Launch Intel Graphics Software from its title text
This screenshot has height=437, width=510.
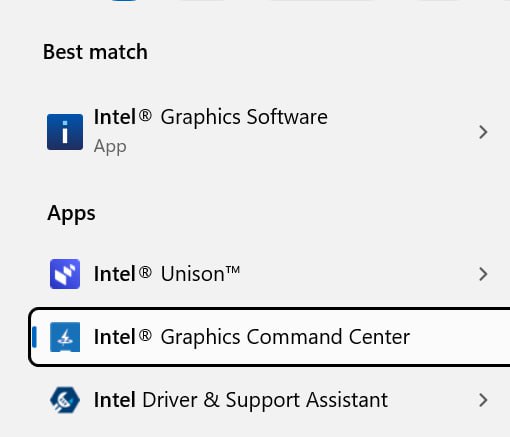pos(211,117)
